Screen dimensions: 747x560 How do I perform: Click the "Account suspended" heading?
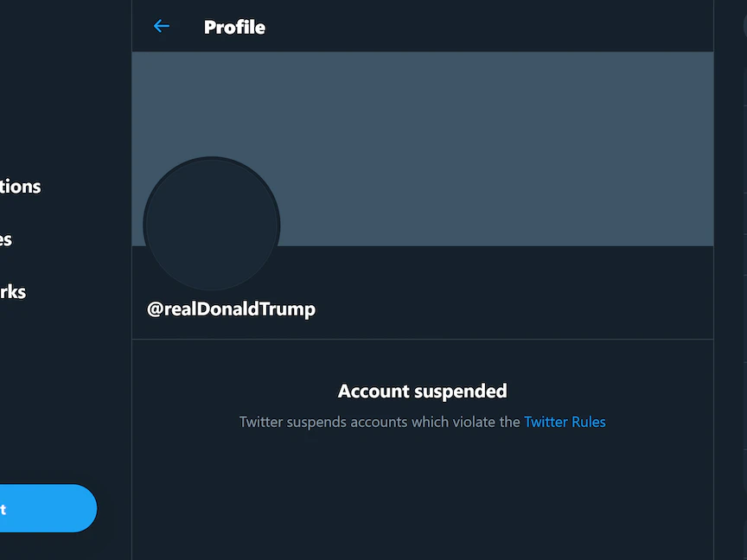(x=422, y=391)
